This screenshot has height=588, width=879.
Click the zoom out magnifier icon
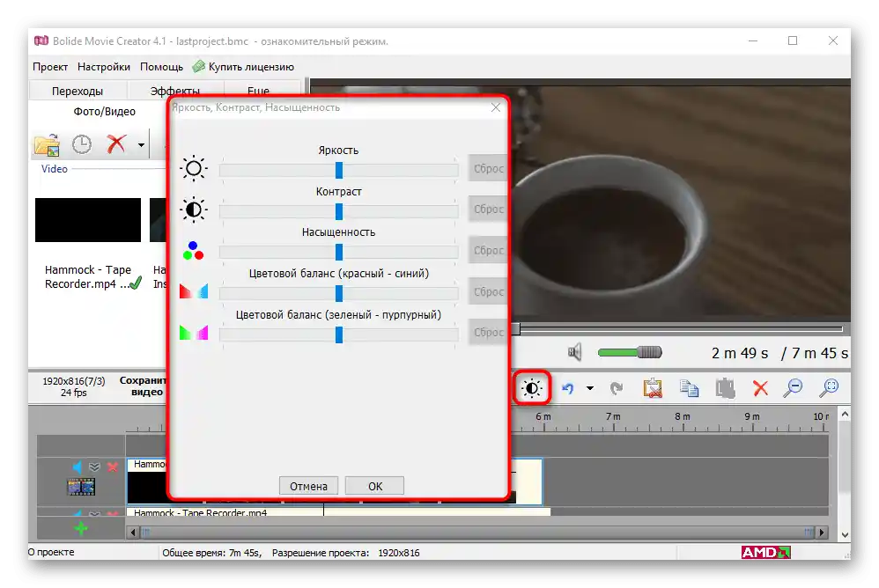(x=794, y=387)
